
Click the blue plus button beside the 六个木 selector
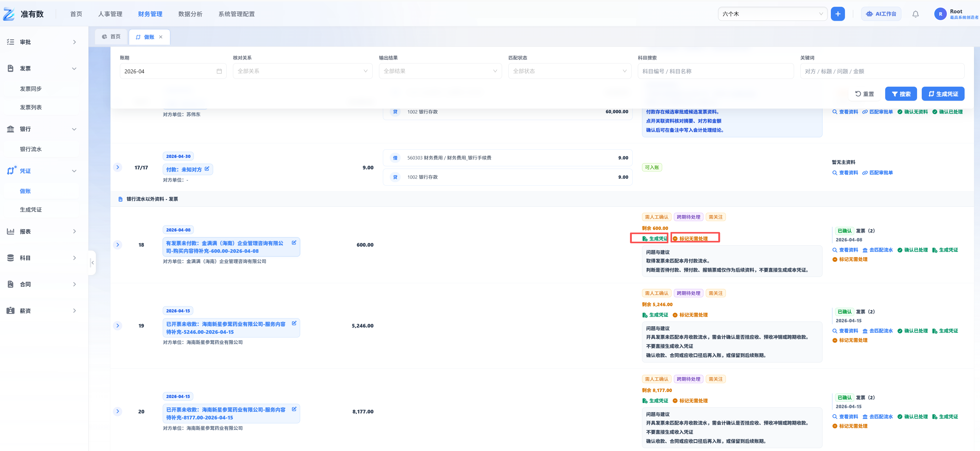click(838, 14)
